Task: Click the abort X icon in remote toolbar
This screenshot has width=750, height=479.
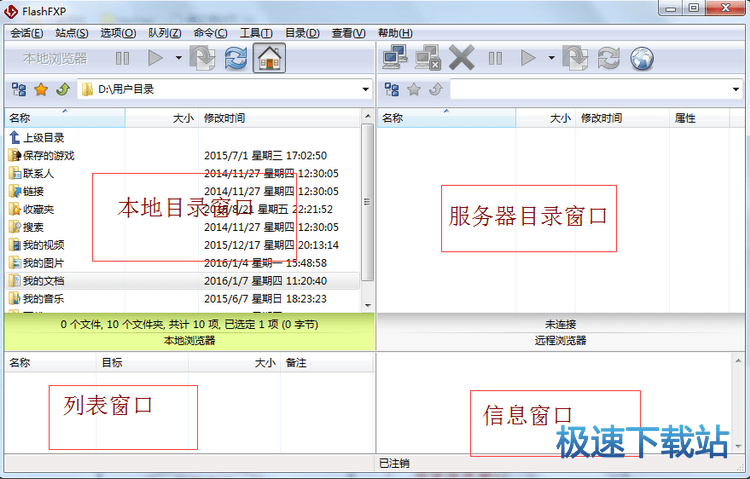Action: click(x=462, y=58)
